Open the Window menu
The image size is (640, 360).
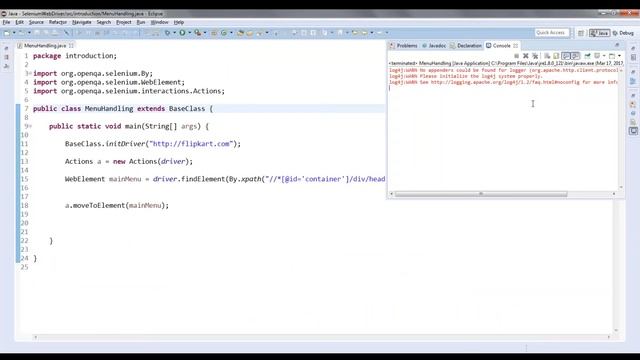point(159,22)
